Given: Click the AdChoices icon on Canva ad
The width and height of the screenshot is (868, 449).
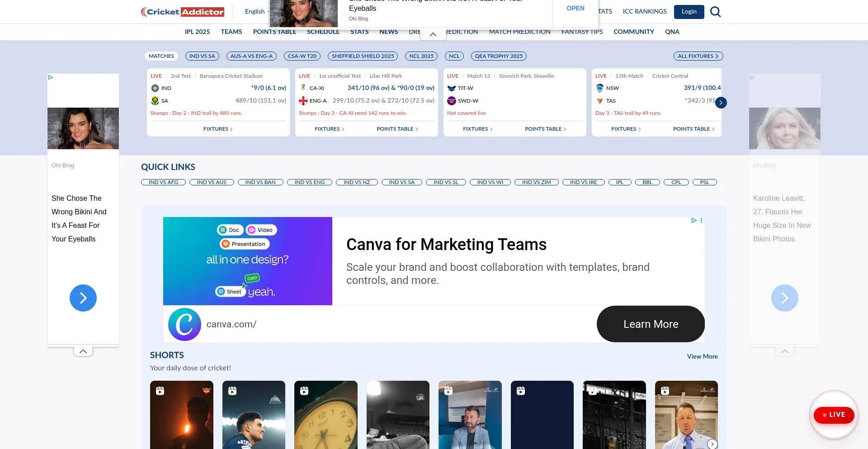Looking at the screenshot, I should pos(693,221).
